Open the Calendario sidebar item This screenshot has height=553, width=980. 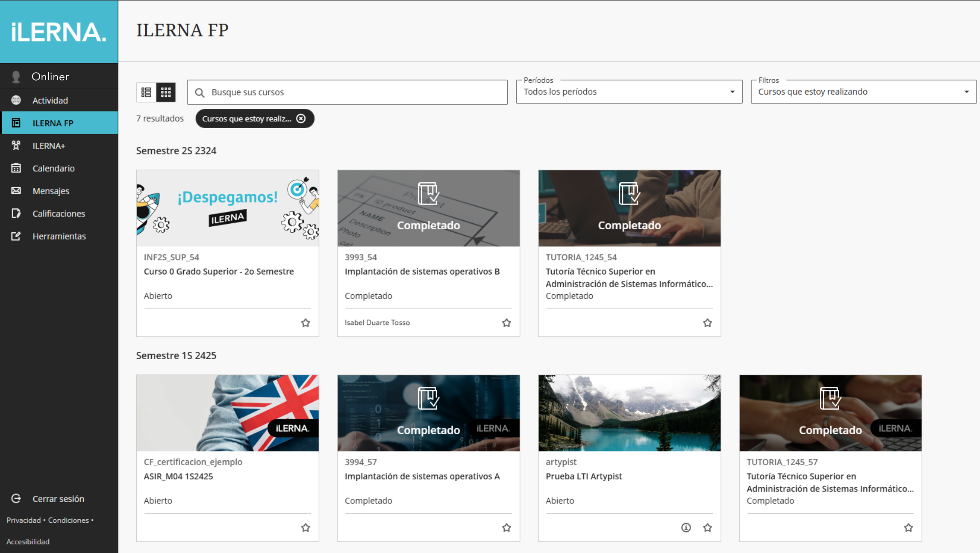53,168
